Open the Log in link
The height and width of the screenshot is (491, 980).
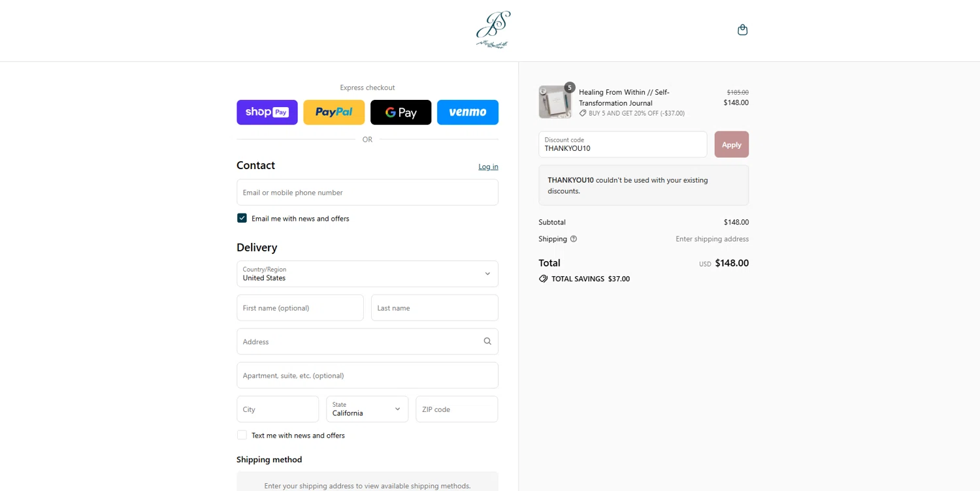pyautogui.click(x=488, y=166)
